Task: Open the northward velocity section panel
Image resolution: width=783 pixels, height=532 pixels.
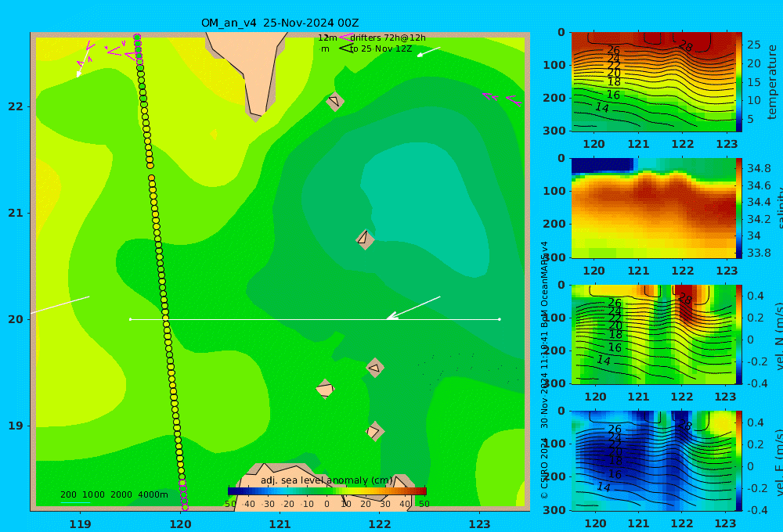Action: click(653, 334)
